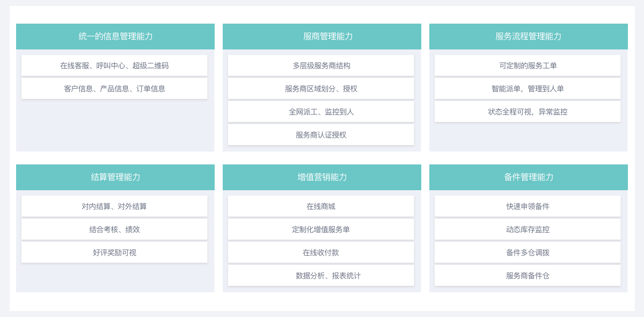The height and width of the screenshot is (317, 644).
Task: Open the 动态库存监控 item
Action: 528,229
